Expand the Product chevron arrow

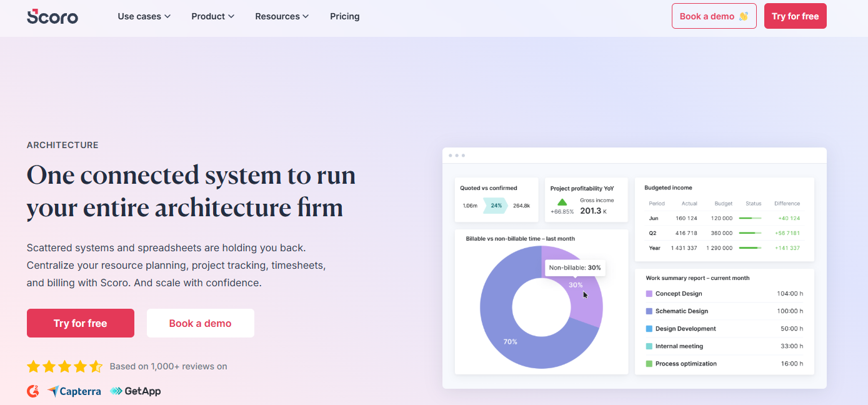pyautogui.click(x=231, y=16)
